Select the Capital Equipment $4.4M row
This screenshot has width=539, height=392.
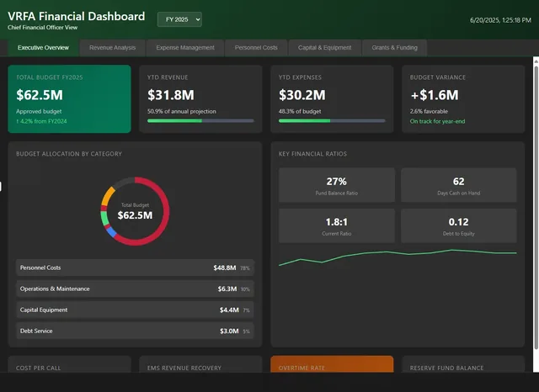coord(135,310)
